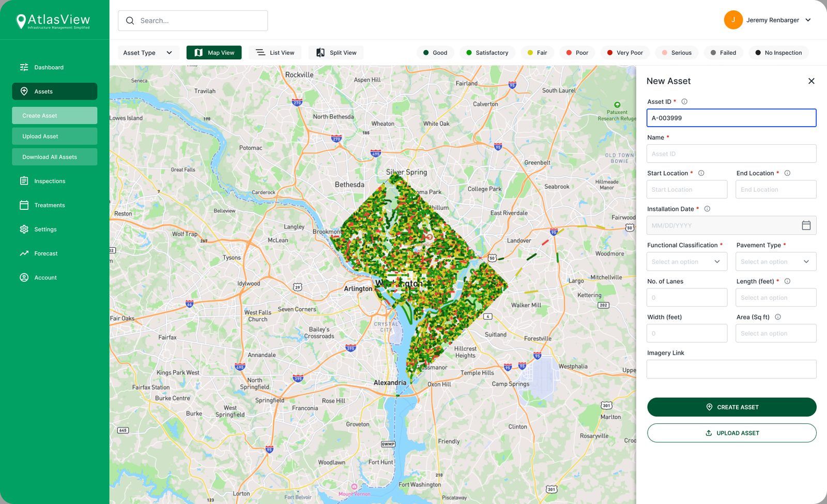The width and height of the screenshot is (827, 504).
Task: Click Download All Assets
Action: [x=55, y=157]
